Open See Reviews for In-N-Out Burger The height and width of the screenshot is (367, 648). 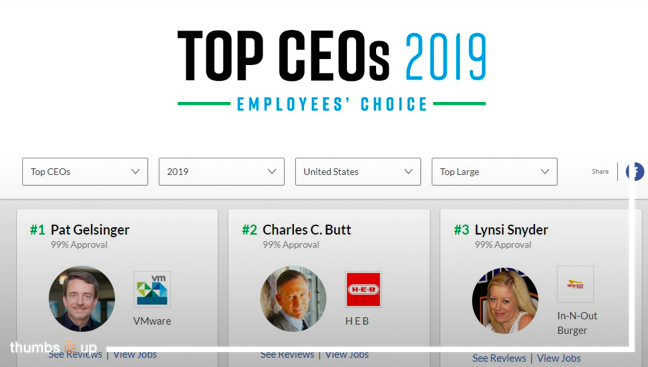(x=499, y=358)
